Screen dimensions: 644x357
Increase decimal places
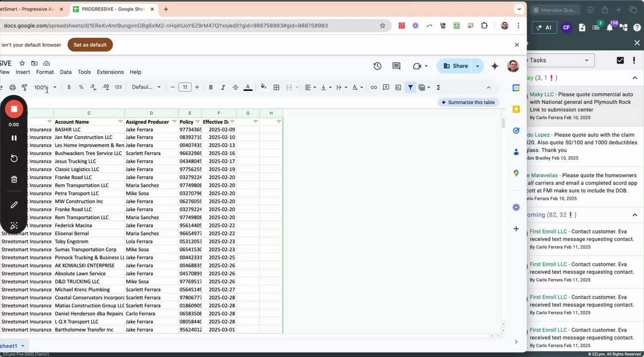pos(106,87)
